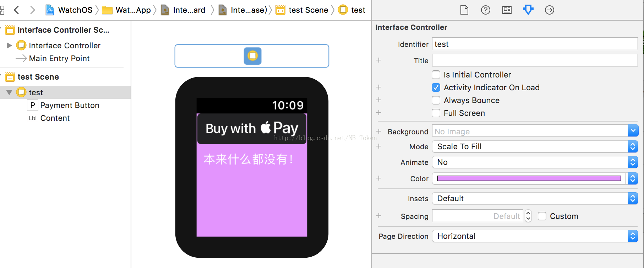Click the Payment Button P icon

coord(32,105)
